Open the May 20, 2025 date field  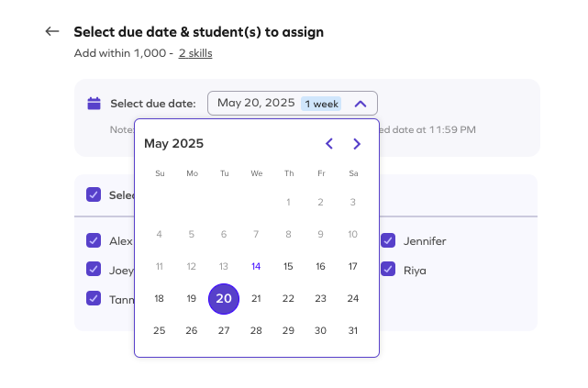pyautogui.click(x=293, y=103)
